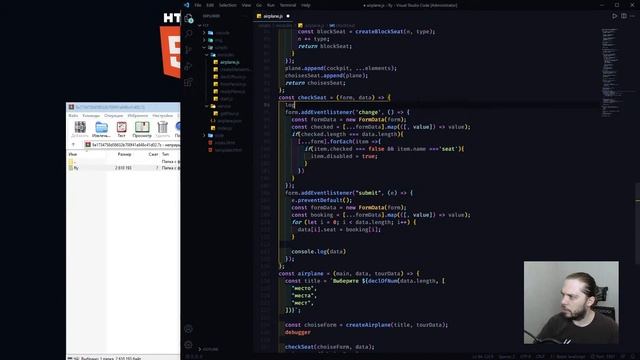The width and height of the screenshot is (640, 360).
Task: Open the Run and Debug view
Action: click(189, 66)
